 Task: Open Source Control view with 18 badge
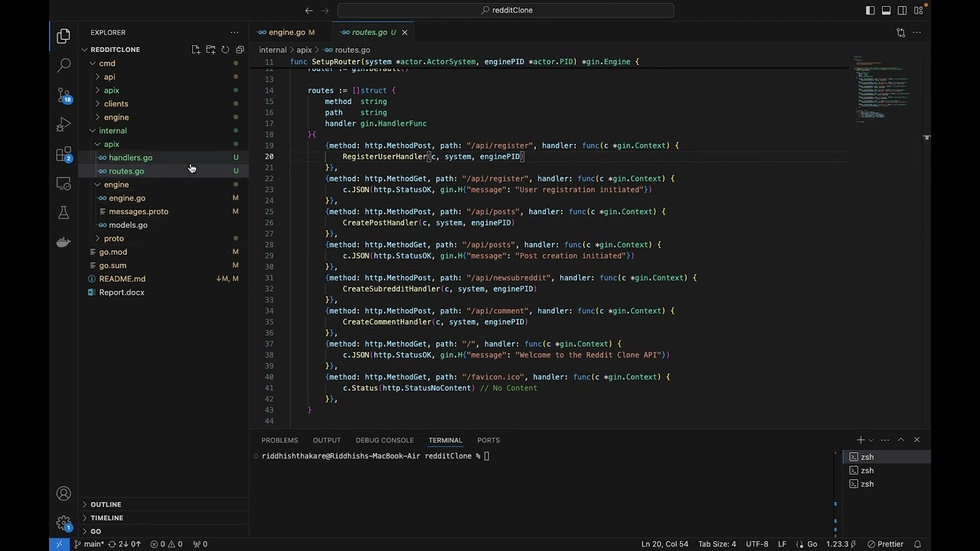tap(64, 95)
